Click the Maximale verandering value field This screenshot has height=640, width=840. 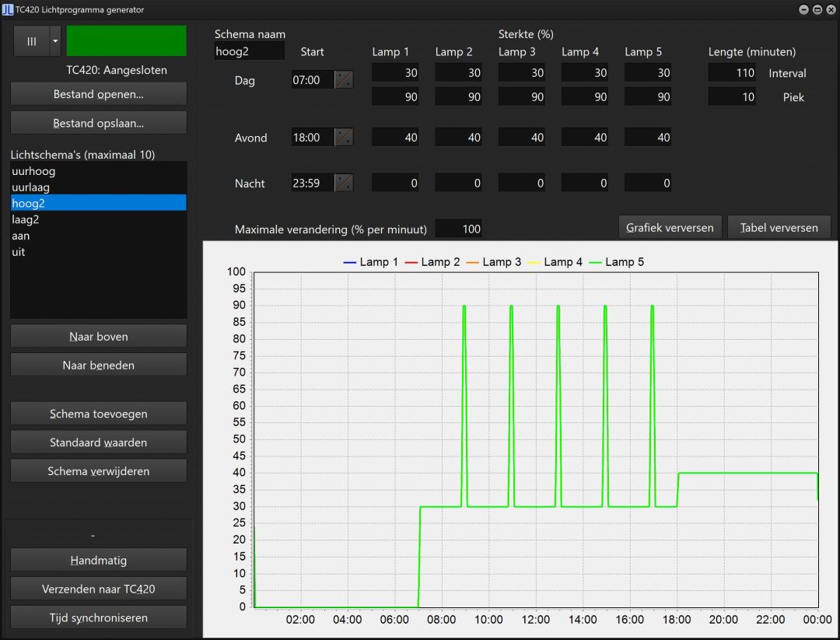tap(458, 229)
